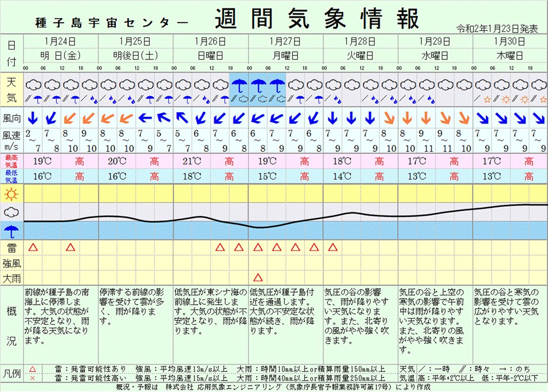Viewport: 548px width, 392px height.
Task: Select the sun icon in the left row header
Action: click(11, 194)
